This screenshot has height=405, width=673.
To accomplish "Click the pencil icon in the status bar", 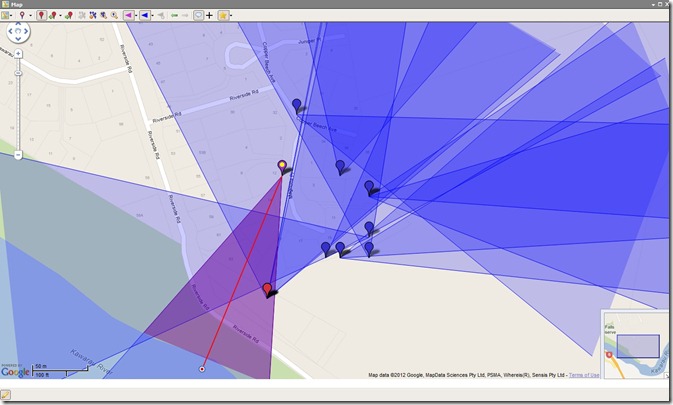I will click(x=5, y=395).
